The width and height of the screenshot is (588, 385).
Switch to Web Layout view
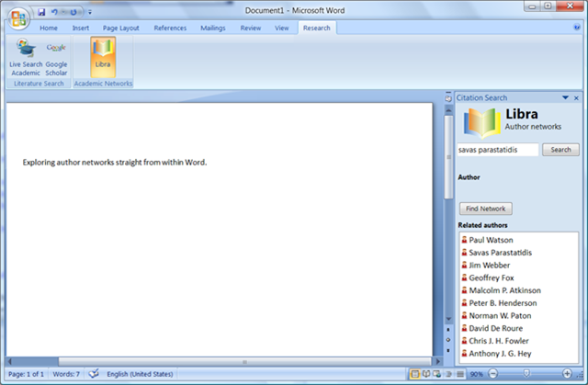(437, 374)
